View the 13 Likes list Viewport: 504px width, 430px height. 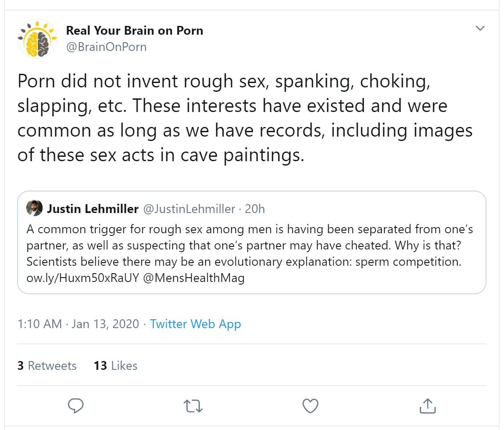(x=116, y=365)
